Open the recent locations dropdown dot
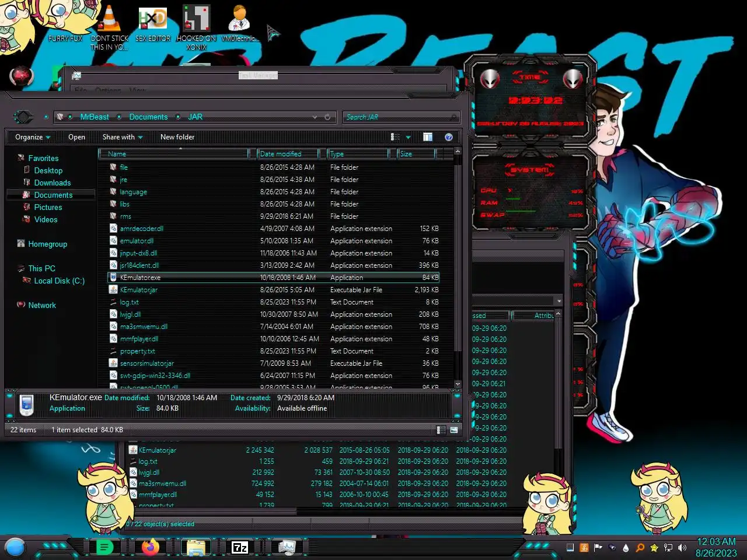This screenshot has width=747, height=560. (x=46, y=117)
